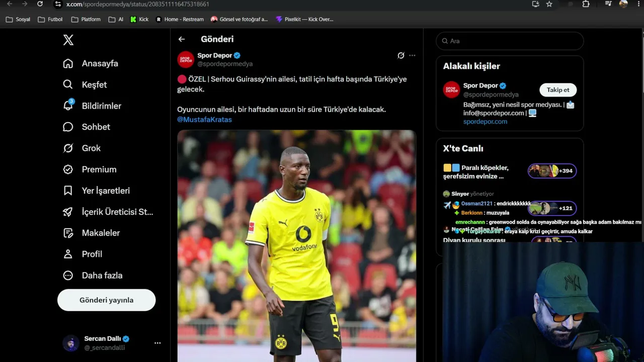Select Premium menu label
The width and height of the screenshot is (644, 362).
[99, 169]
